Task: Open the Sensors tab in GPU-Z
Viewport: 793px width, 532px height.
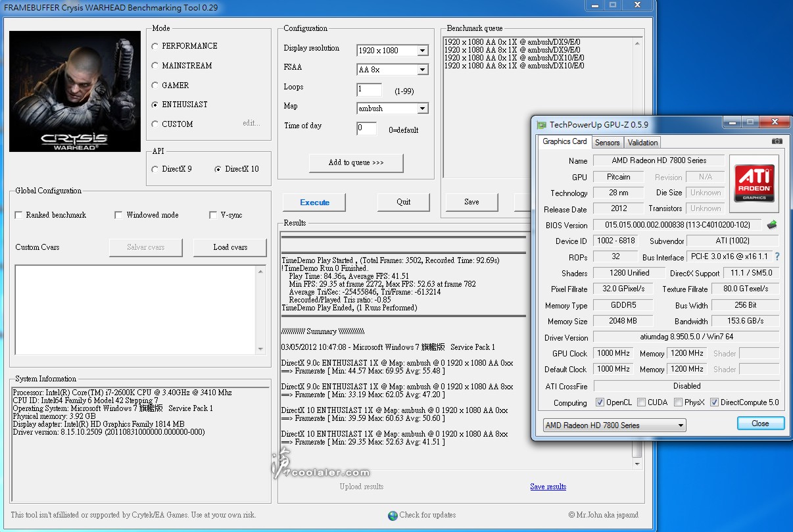Action: coord(608,143)
